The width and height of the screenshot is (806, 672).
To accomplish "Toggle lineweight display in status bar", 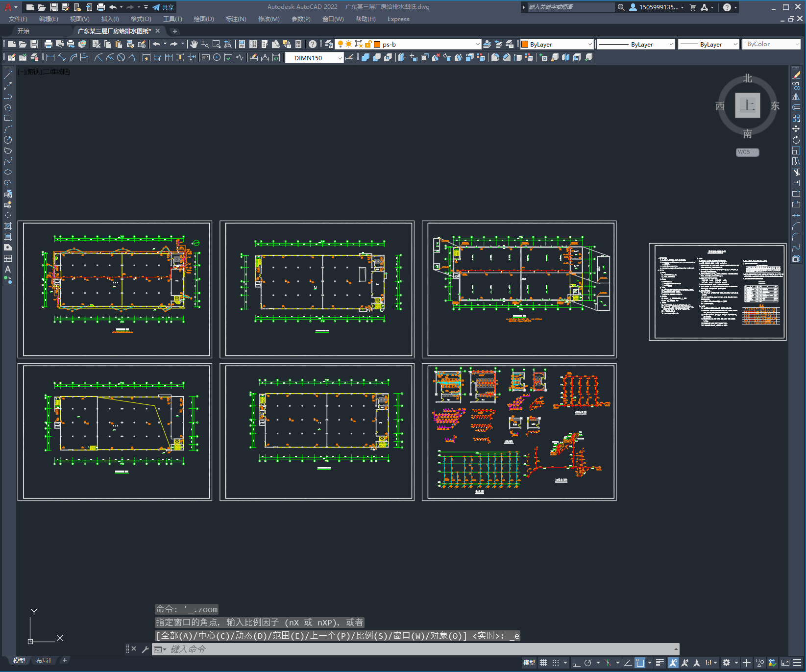I will pos(660,663).
